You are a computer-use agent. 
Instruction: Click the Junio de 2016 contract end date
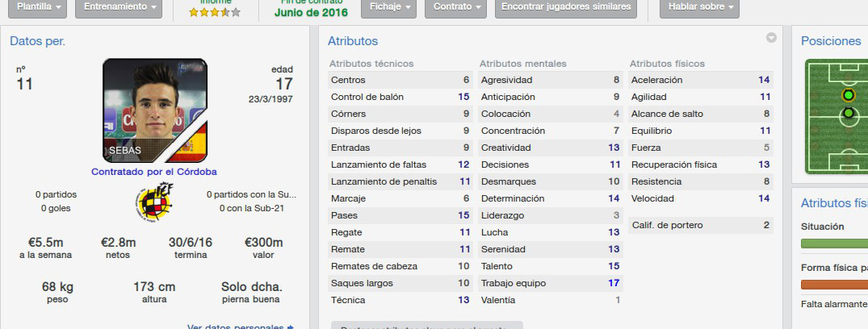tap(311, 12)
